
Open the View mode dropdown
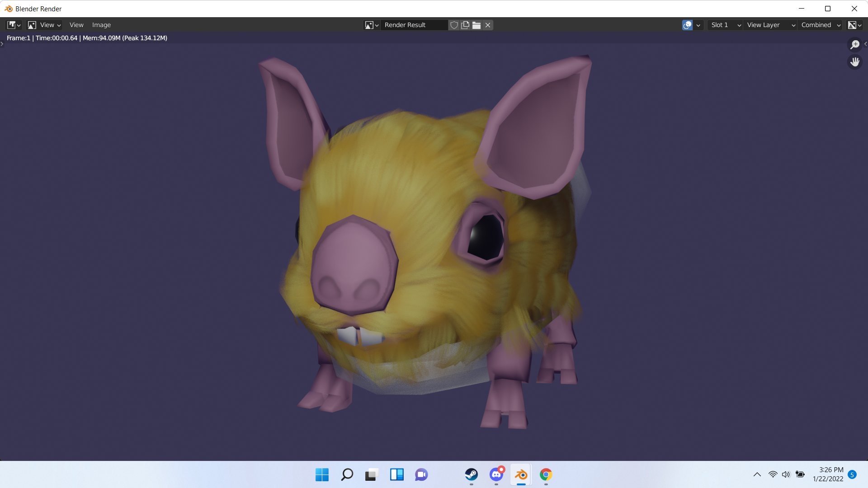(x=44, y=25)
